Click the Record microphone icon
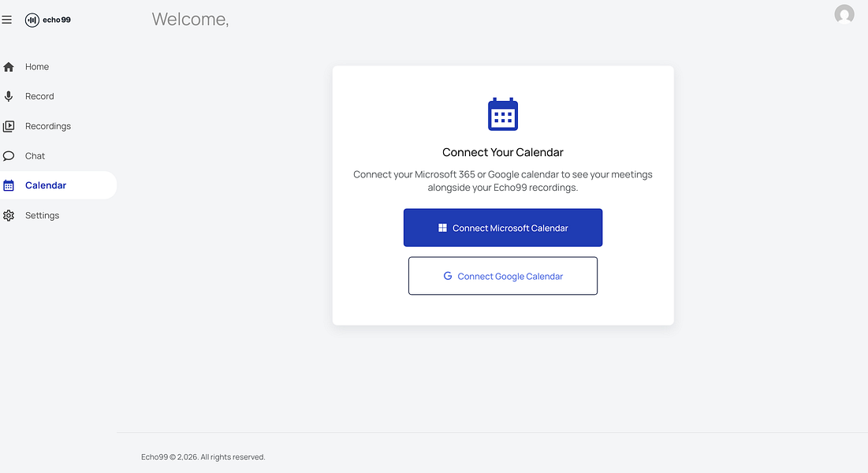Image resolution: width=868 pixels, height=473 pixels. pyautogui.click(x=9, y=96)
